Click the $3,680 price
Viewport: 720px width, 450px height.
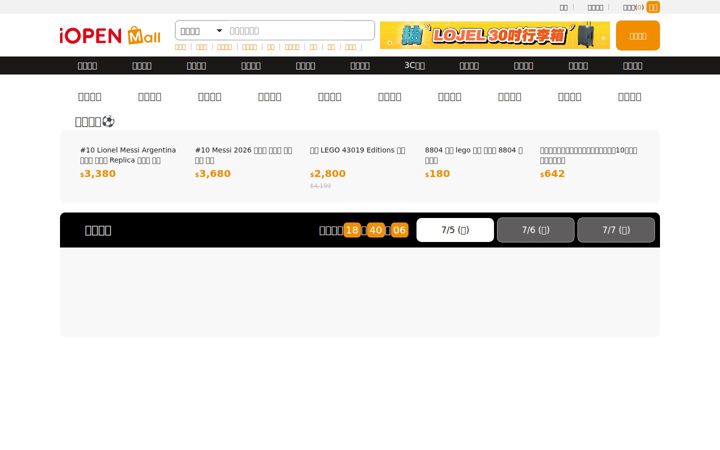(213, 174)
